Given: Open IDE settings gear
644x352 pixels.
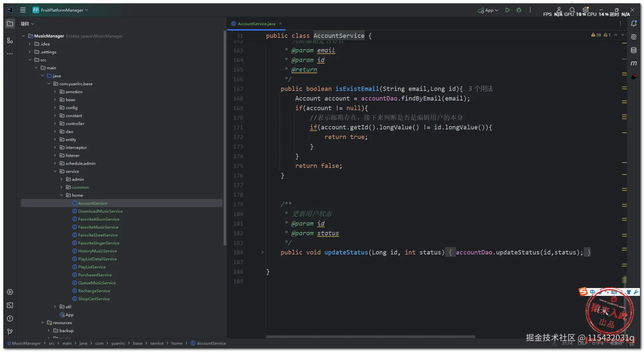Looking at the screenshot, I should coord(586,10).
